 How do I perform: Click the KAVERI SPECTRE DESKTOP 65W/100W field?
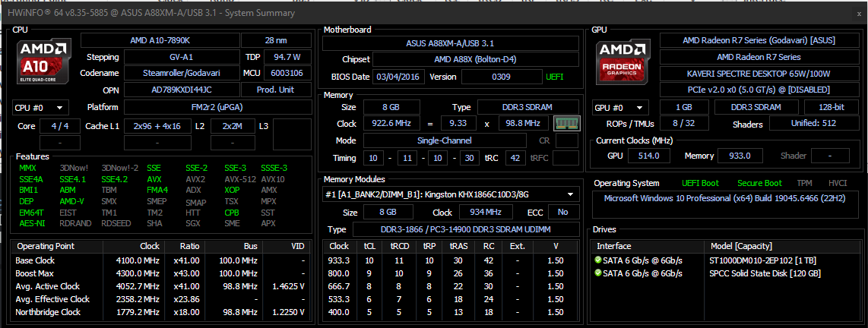click(759, 73)
